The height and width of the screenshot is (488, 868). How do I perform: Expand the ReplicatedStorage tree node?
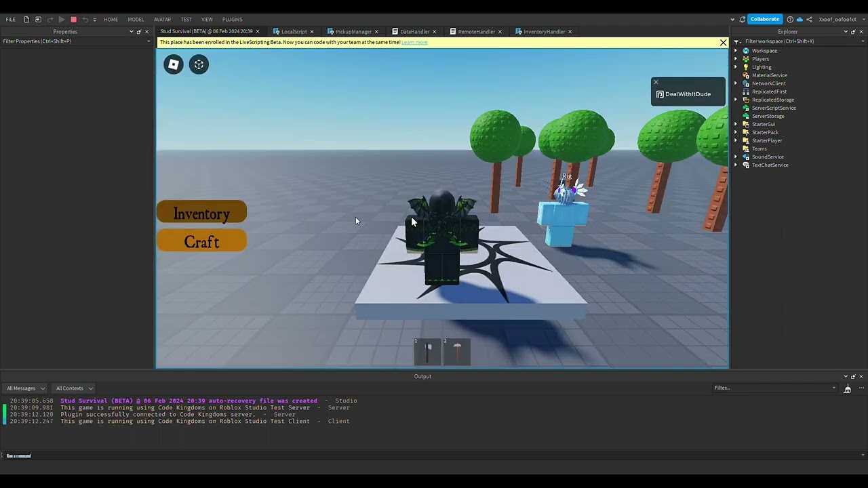coord(736,100)
